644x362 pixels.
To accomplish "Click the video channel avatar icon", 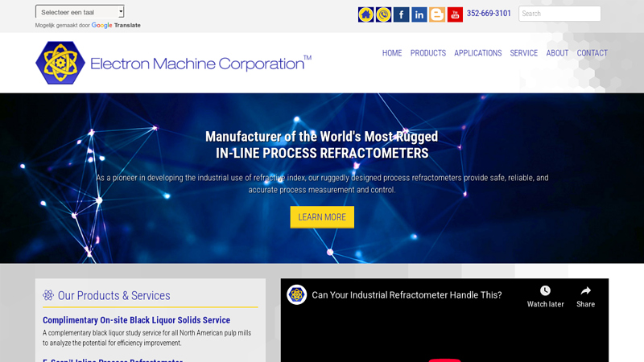I will pos(296,294).
